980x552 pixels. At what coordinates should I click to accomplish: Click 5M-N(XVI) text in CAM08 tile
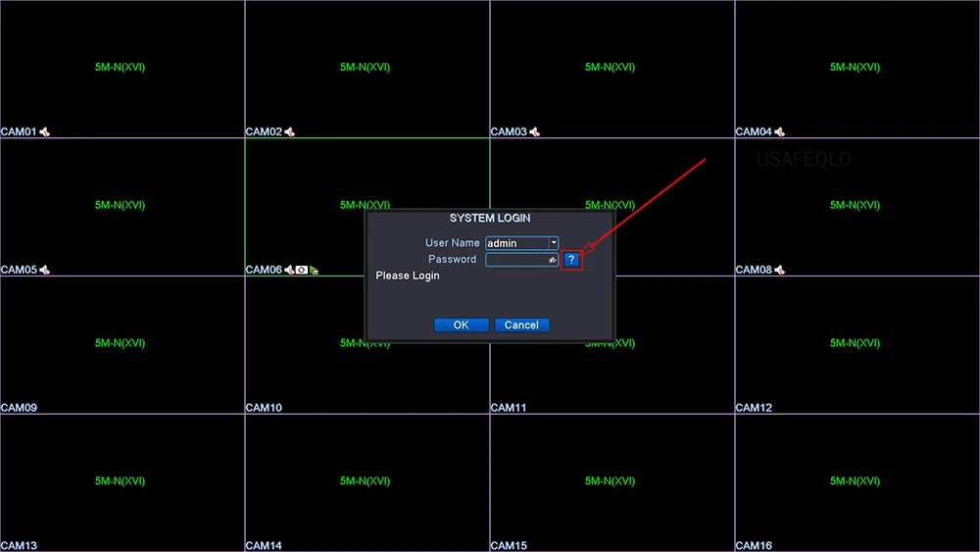[x=855, y=205]
